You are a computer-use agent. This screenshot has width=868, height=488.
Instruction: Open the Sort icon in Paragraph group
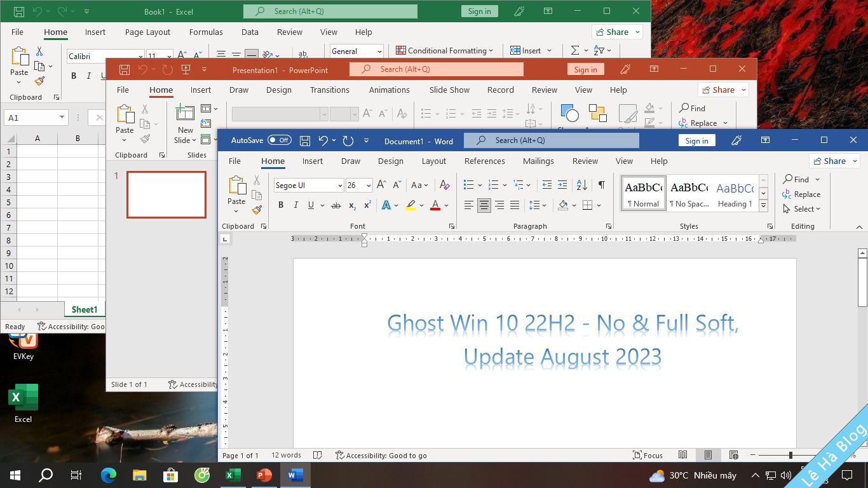(581, 185)
